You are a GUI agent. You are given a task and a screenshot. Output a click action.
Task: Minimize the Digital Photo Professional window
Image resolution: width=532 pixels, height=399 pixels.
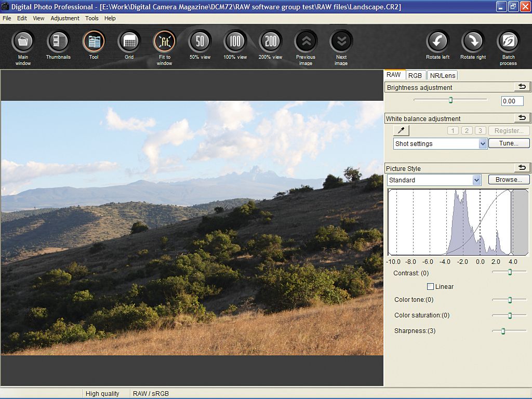(x=501, y=6)
